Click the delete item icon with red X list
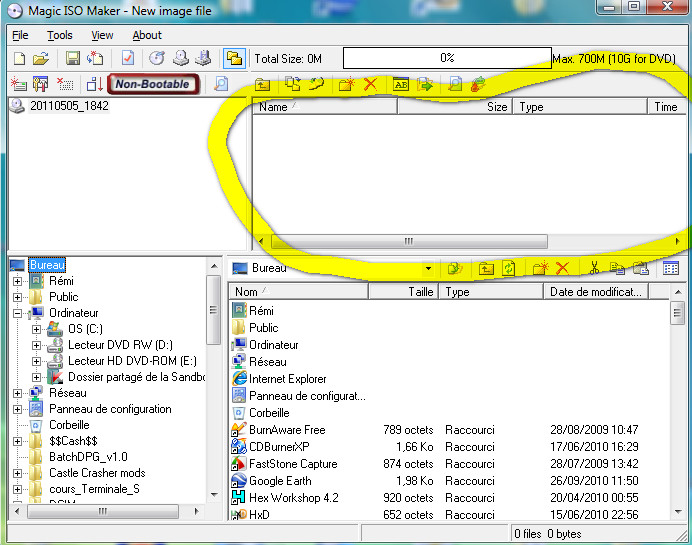Image resolution: width=692 pixels, height=545 pixels. (x=65, y=83)
